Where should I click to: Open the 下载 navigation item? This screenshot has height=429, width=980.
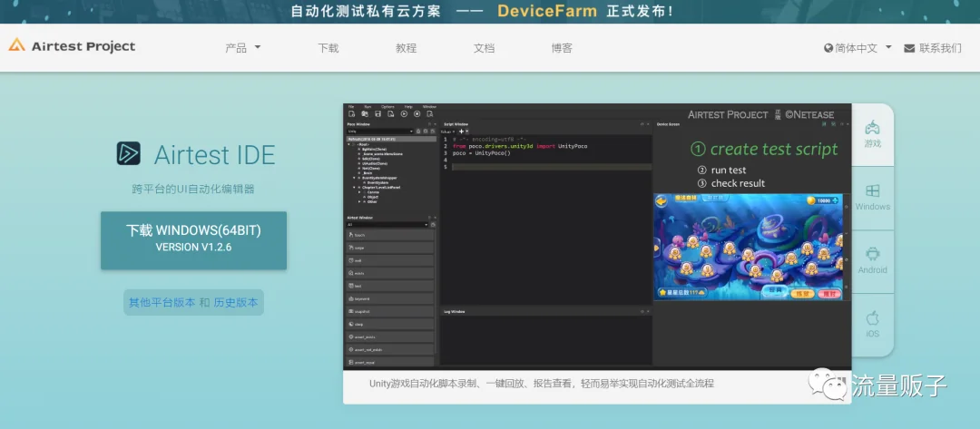328,48
